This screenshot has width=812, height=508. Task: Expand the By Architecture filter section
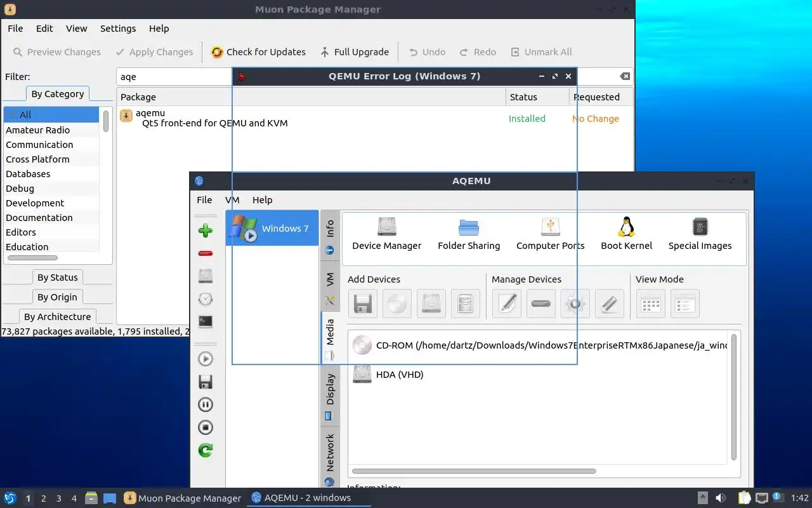tap(57, 317)
